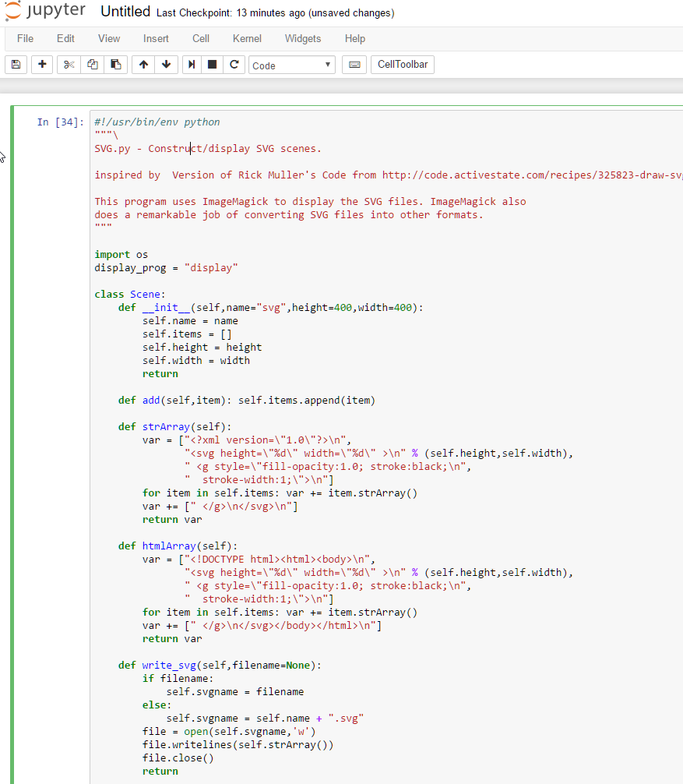Viewport: 683px width, 784px height.
Task: Click the 'file.close()' line
Action: tap(178, 758)
